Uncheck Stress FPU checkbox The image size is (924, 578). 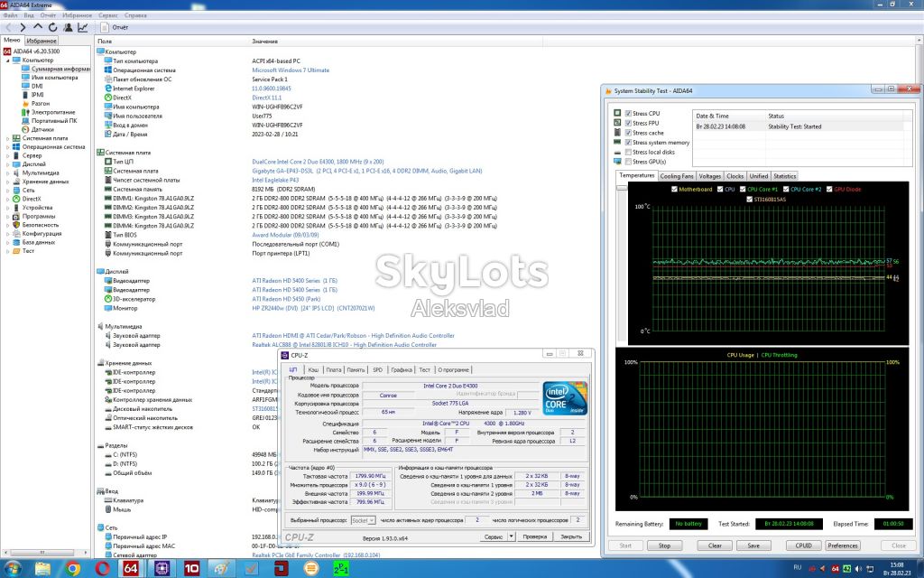(628, 123)
